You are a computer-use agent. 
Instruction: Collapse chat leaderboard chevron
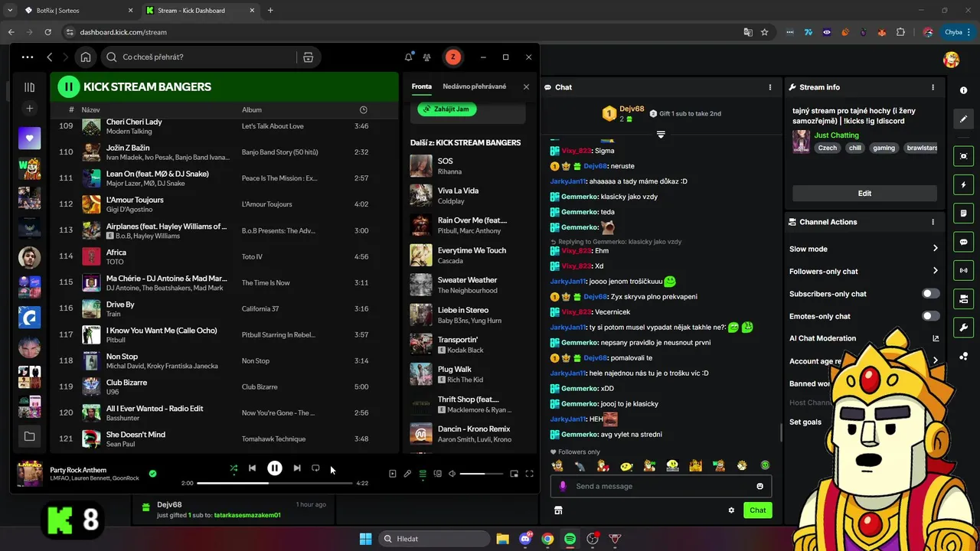[661, 135]
